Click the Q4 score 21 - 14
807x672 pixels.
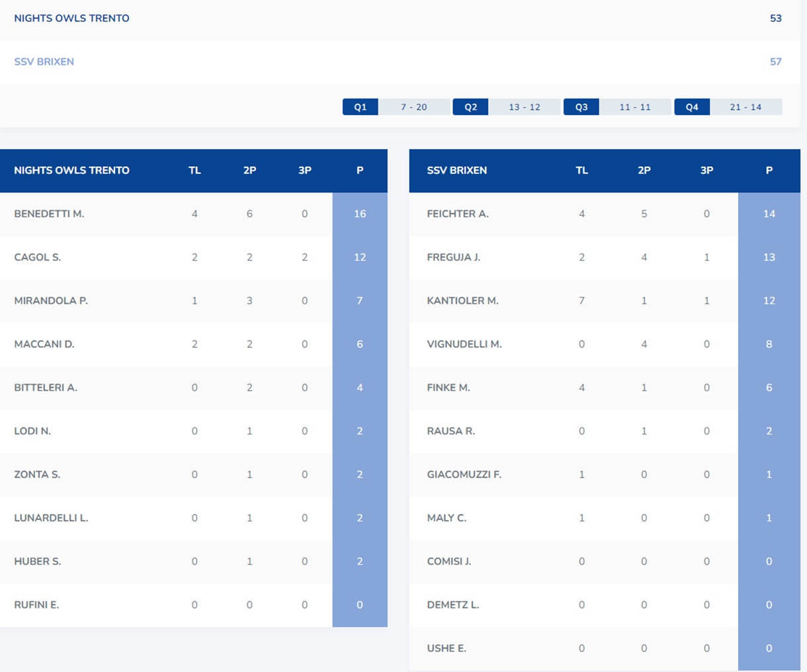[745, 107]
